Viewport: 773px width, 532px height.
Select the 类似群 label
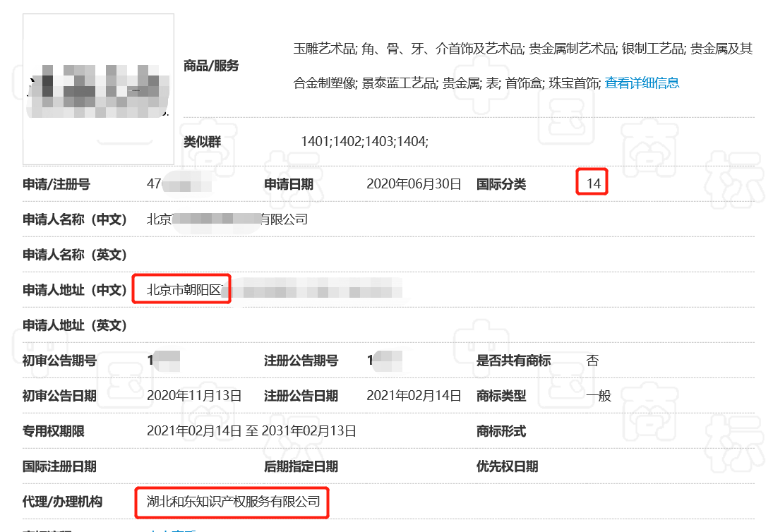(x=202, y=142)
